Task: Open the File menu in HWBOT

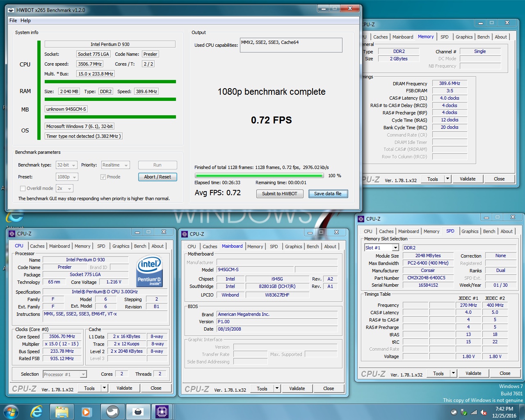Action: (x=13, y=21)
